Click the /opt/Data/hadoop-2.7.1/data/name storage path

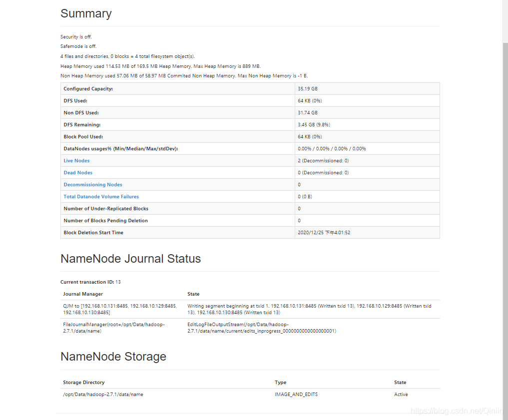(x=103, y=395)
